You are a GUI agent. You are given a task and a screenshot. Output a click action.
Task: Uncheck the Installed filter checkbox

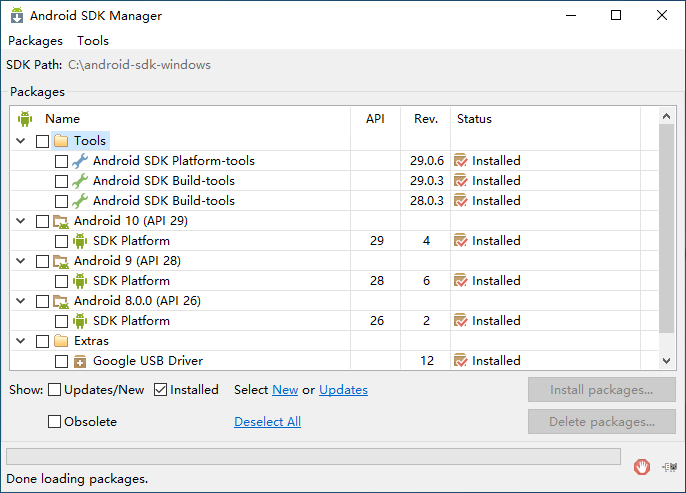161,390
